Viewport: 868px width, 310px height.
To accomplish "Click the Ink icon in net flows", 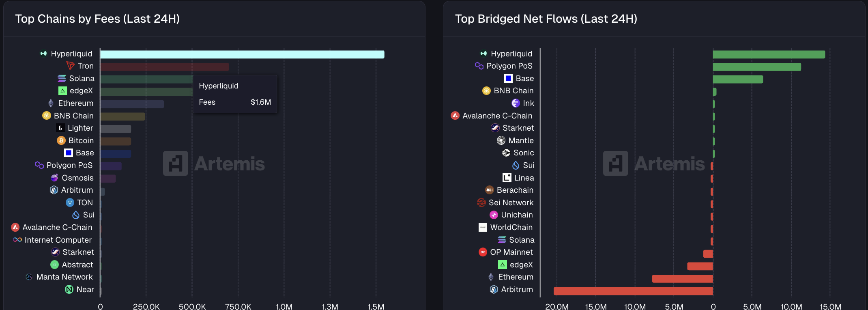I will click(x=516, y=103).
